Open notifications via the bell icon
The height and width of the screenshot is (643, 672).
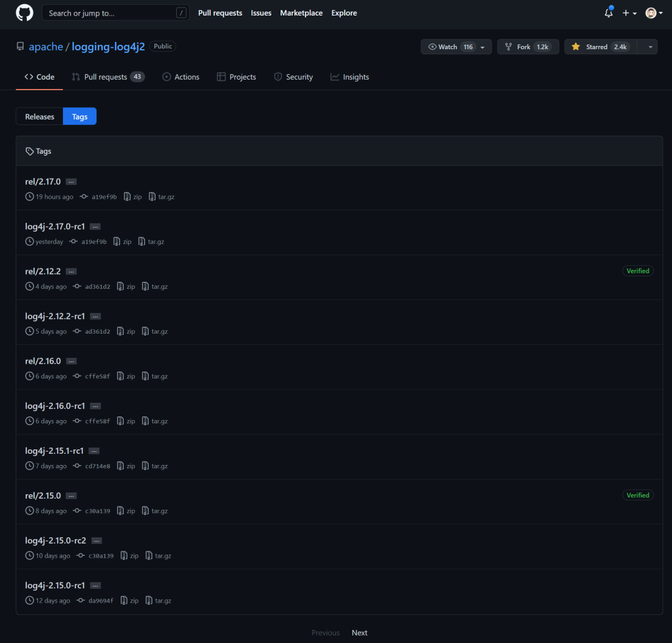(608, 12)
